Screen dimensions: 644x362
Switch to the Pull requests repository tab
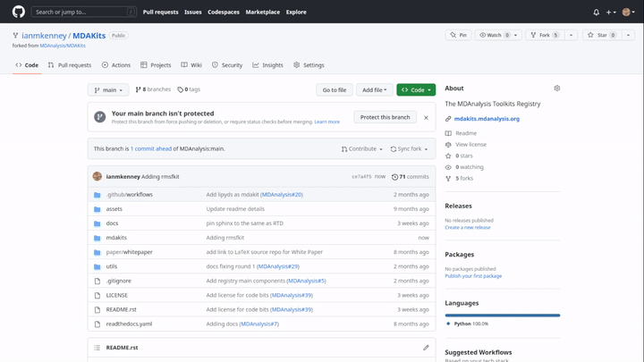(70, 65)
